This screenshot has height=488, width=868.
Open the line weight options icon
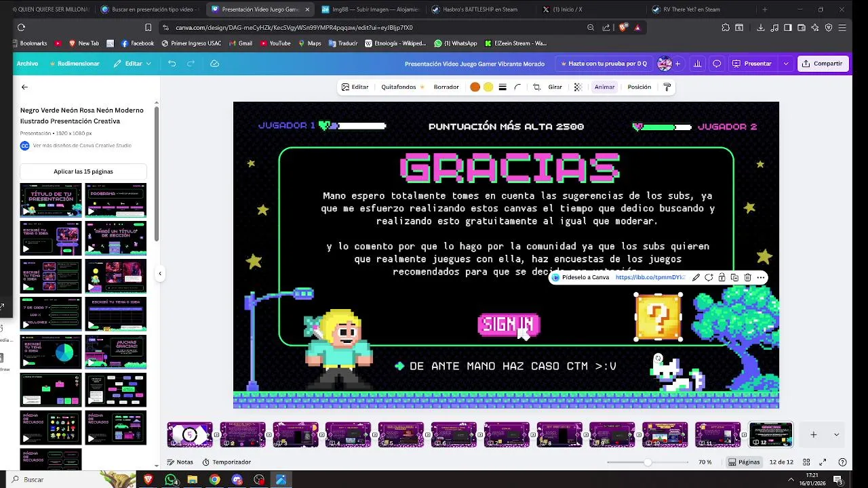click(x=502, y=87)
